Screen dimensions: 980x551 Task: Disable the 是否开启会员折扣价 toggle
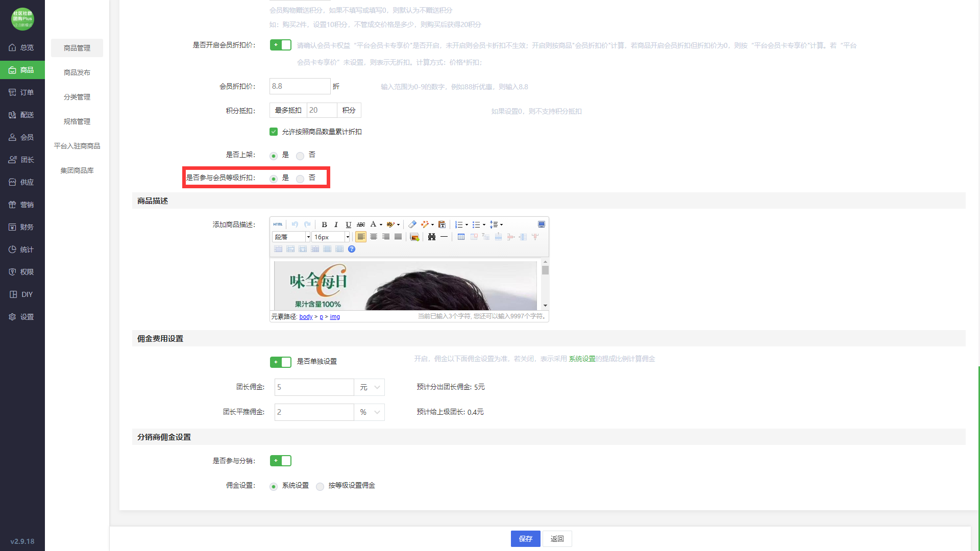[280, 45]
